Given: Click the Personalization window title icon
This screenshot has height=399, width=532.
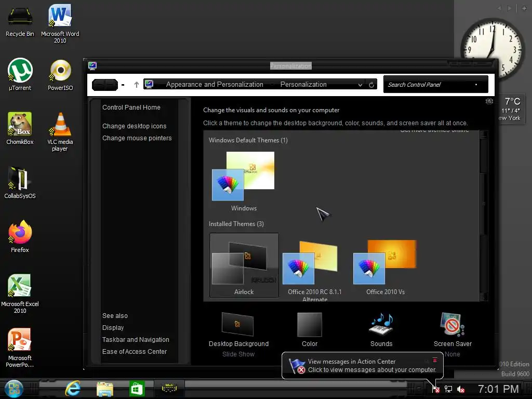Looking at the screenshot, I should coord(92,65).
